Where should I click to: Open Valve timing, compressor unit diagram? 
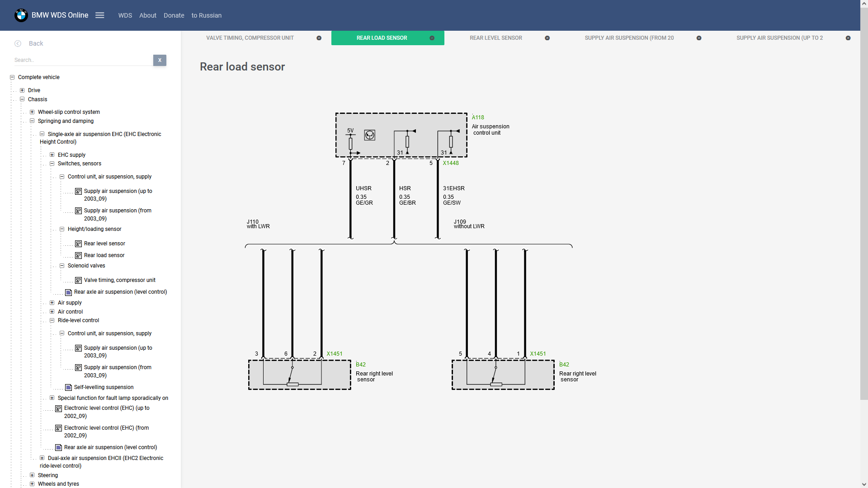coord(119,280)
